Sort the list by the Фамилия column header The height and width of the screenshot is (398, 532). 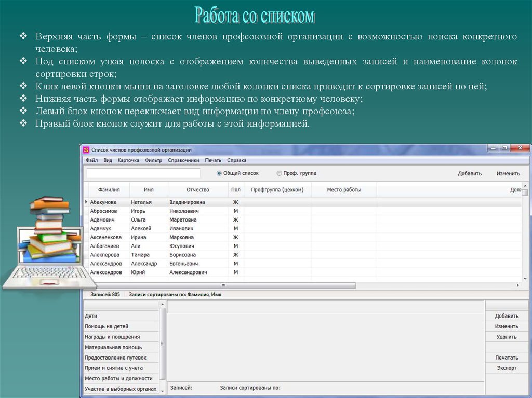(109, 190)
